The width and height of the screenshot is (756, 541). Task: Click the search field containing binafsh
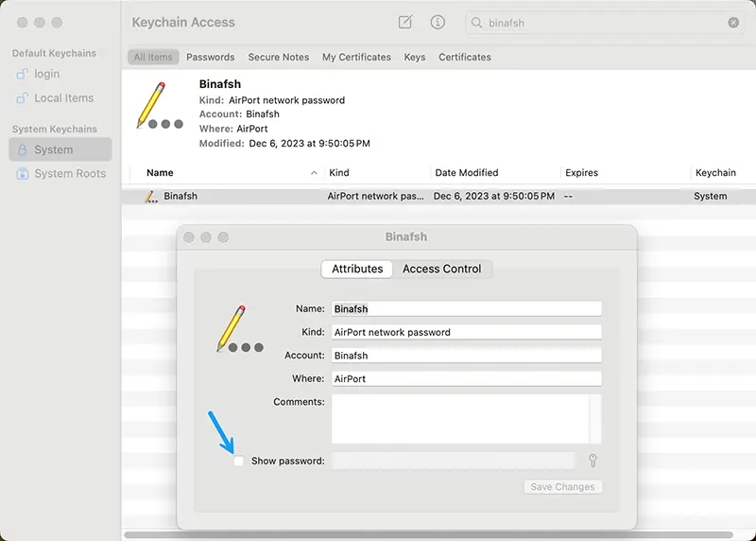click(x=605, y=23)
